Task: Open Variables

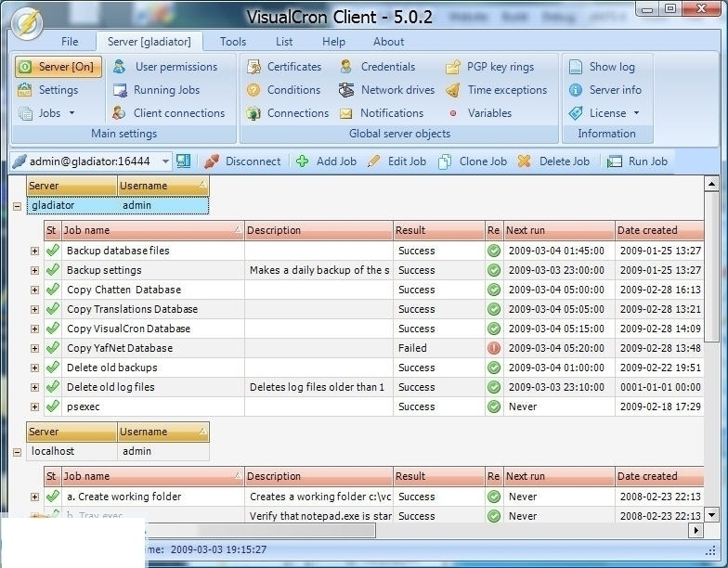Action: click(x=480, y=113)
